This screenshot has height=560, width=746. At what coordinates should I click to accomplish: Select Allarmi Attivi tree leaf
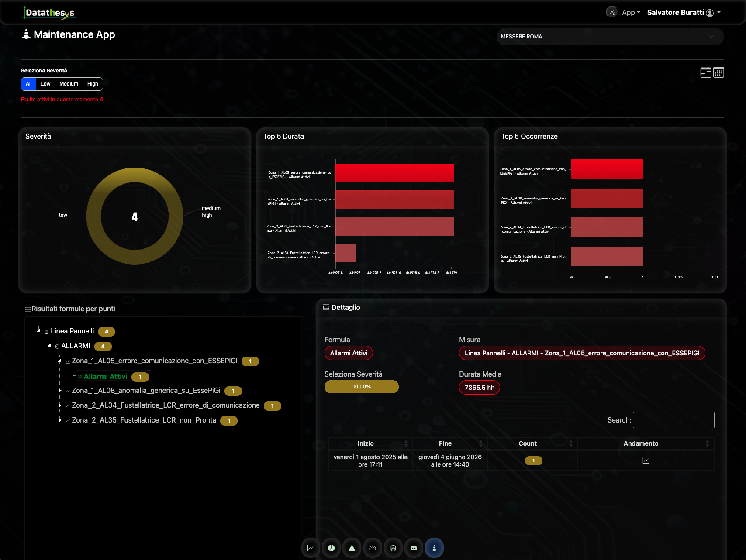pyautogui.click(x=105, y=376)
